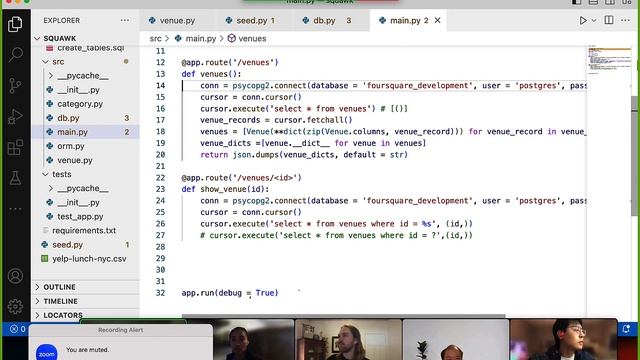Switch to the db.py tab
640x360 pixels.
tap(331, 20)
